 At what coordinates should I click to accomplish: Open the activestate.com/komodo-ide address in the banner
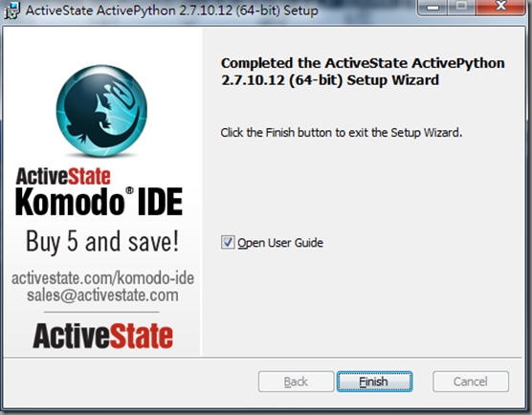[102, 277]
